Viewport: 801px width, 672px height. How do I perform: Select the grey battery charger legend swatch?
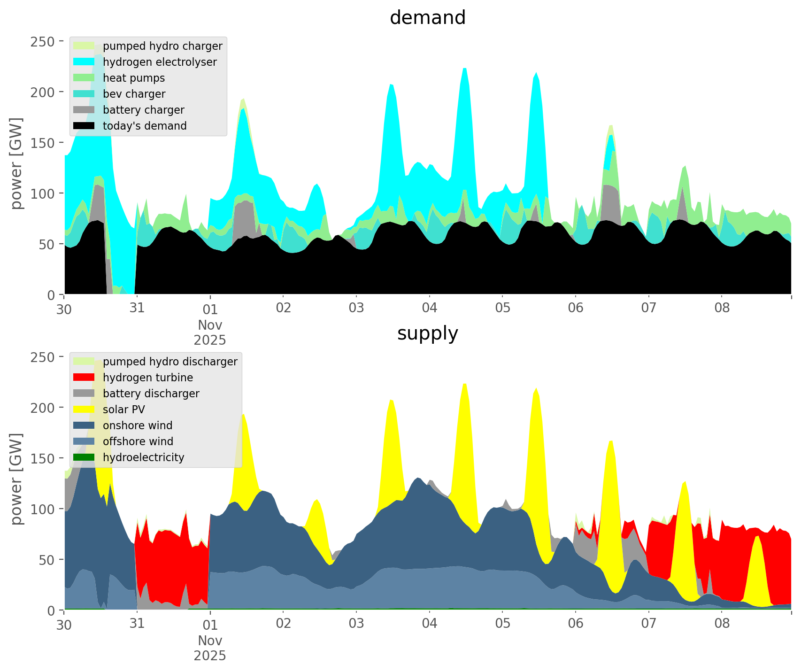(x=84, y=110)
